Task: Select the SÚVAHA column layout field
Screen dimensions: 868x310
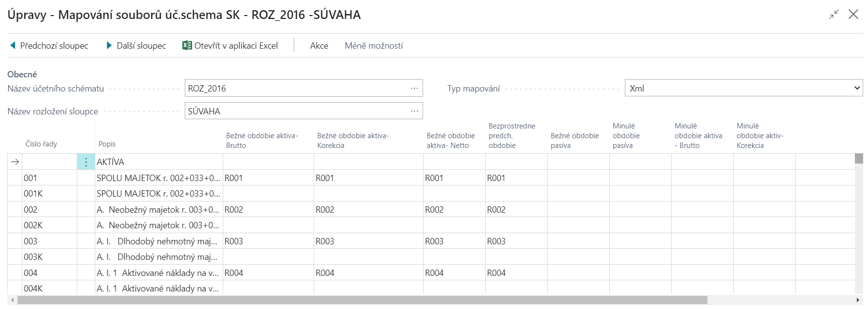Action: [297, 111]
